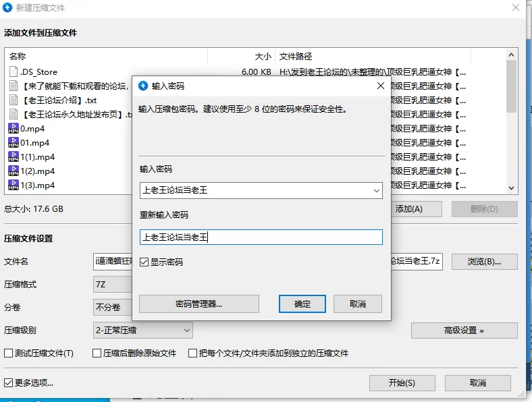The image size is (532, 402).
Task: Click the 0.mp4 video file icon
Action: (x=14, y=128)
